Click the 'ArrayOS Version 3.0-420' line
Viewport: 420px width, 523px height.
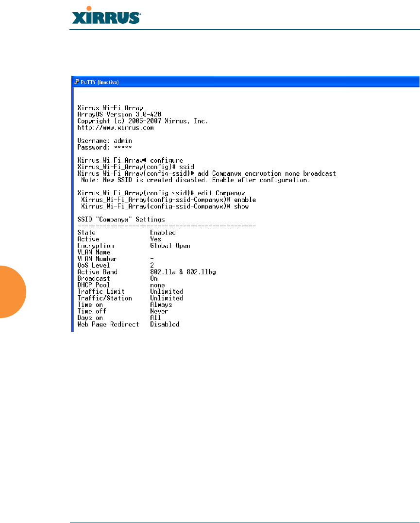[x=119, y=115]
